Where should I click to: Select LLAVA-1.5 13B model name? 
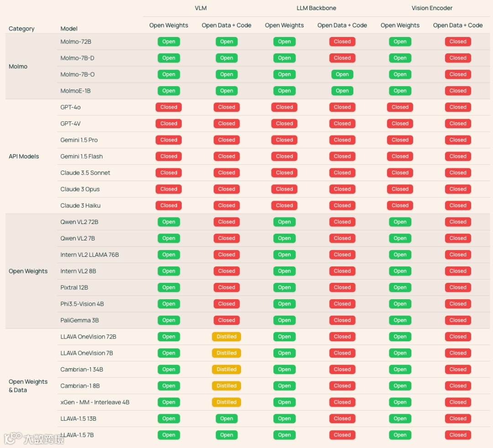(79, 418)
